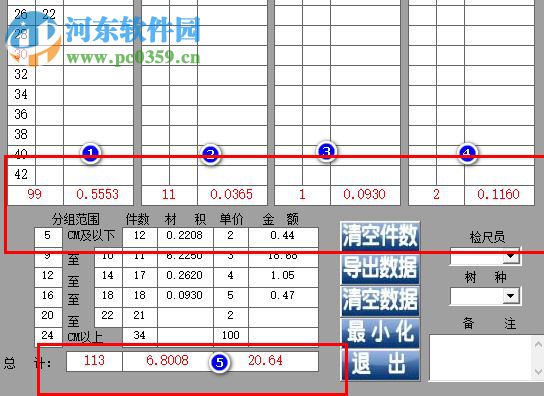Select the range end field showing 22

pyautogui.click(x=108, y=317)
